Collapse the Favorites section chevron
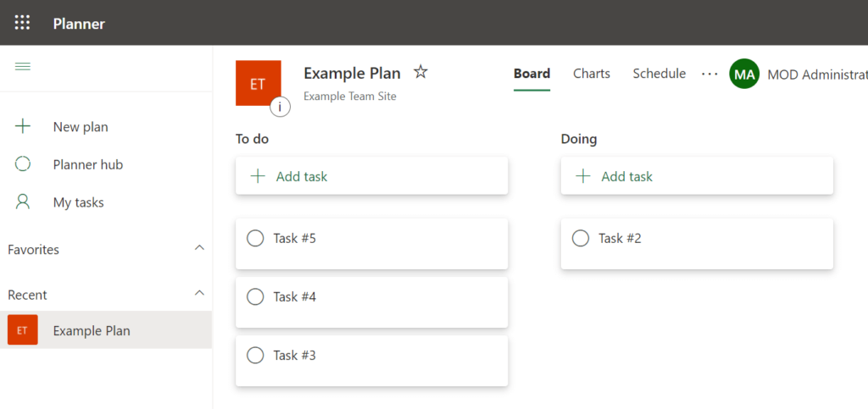Image resolution: width=868 pixels, height=409 pixels. tap(200, 247)
